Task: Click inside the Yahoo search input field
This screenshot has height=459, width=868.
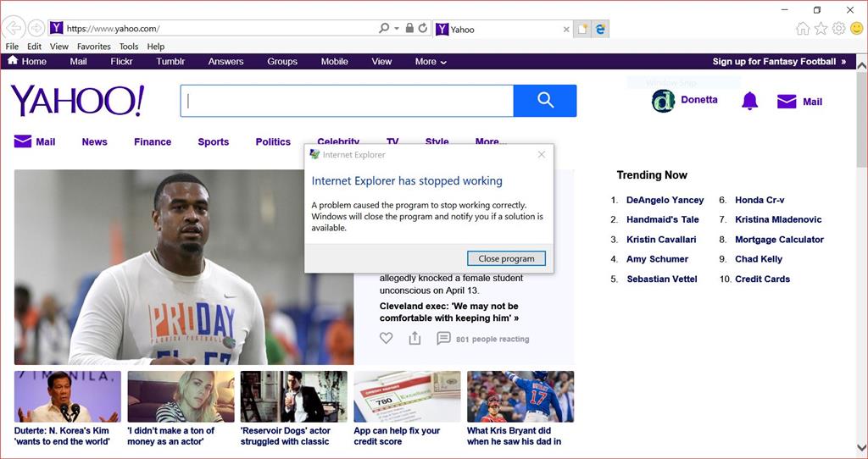Action: click(x=347, y=101)
